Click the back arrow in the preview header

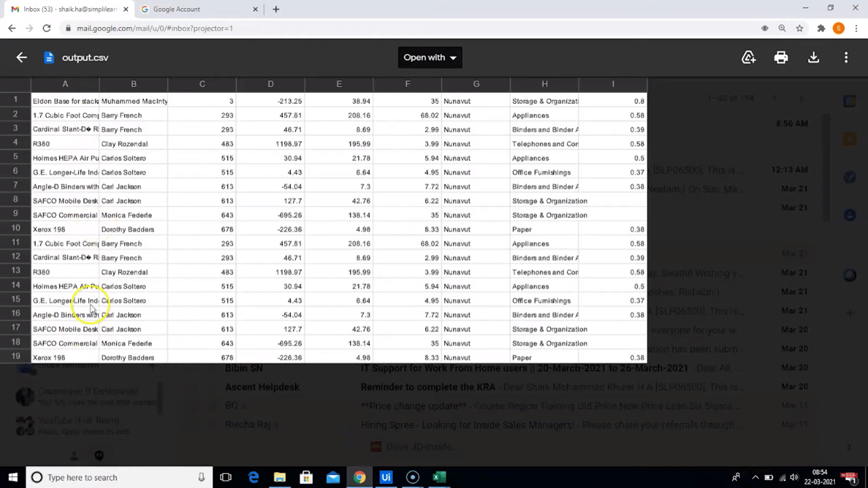tap(22, 58)
